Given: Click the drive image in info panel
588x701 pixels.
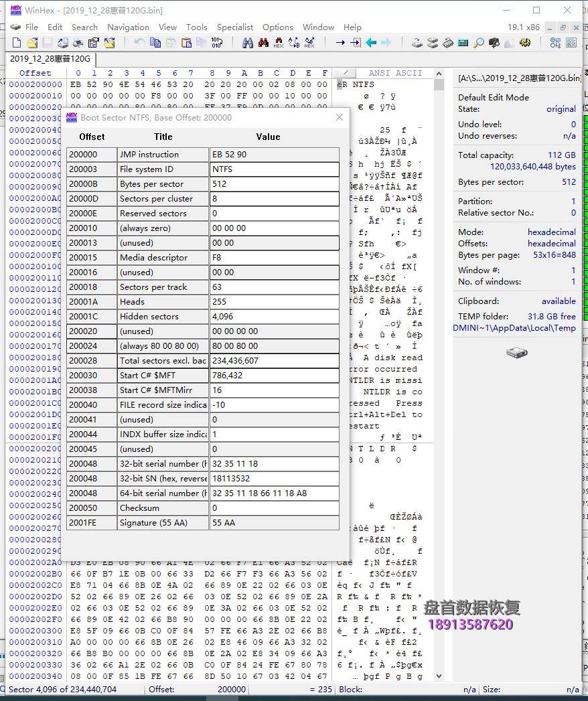Looking at the screenshot, I should 517,353.
